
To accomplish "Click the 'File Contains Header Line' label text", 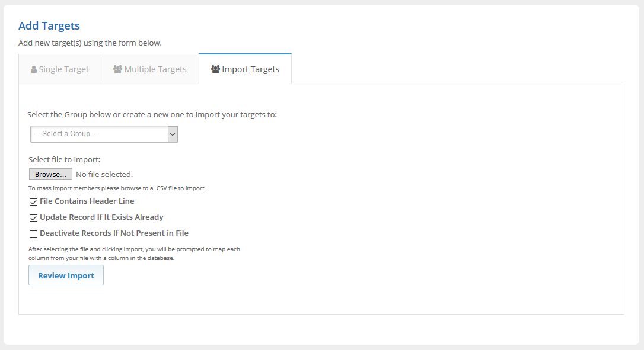I will point(87,201).
